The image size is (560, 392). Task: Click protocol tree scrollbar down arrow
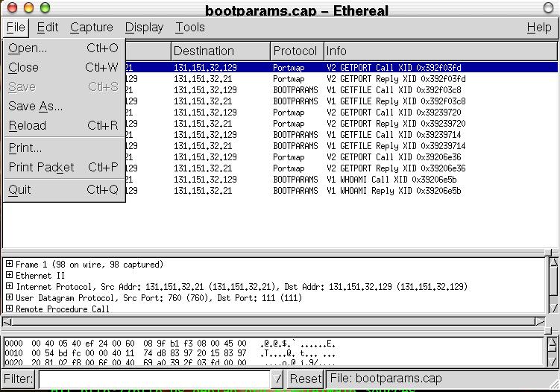point(553,308)
